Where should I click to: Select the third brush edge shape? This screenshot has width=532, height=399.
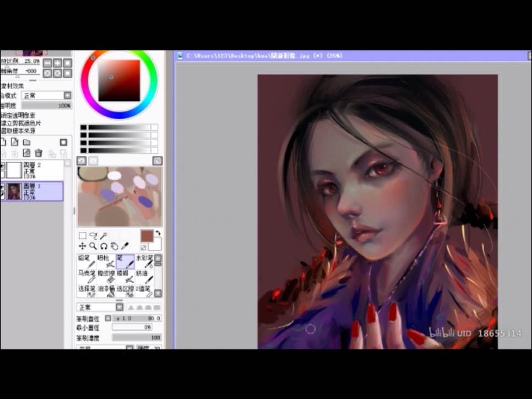coord(148,308)
